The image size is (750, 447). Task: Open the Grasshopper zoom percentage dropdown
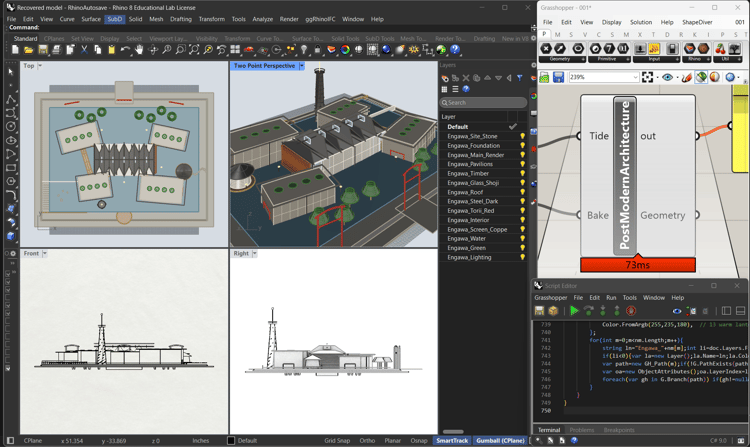click(634, 77)
